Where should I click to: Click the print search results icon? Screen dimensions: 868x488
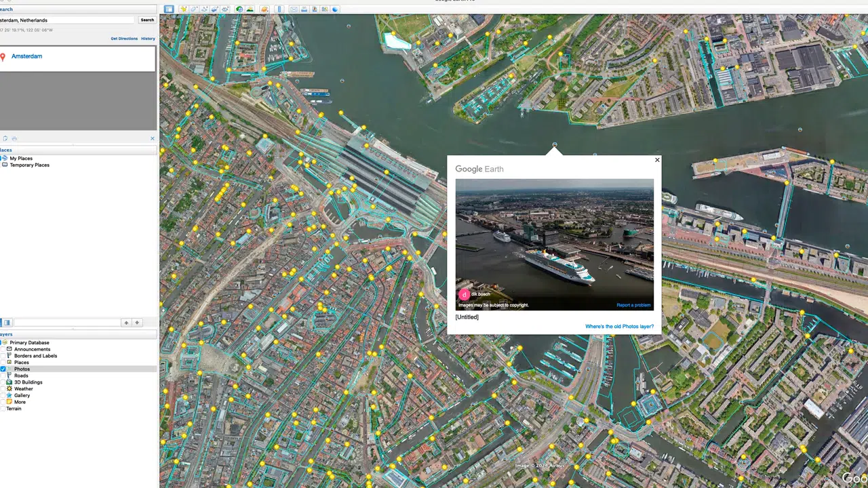coord(14,138)
